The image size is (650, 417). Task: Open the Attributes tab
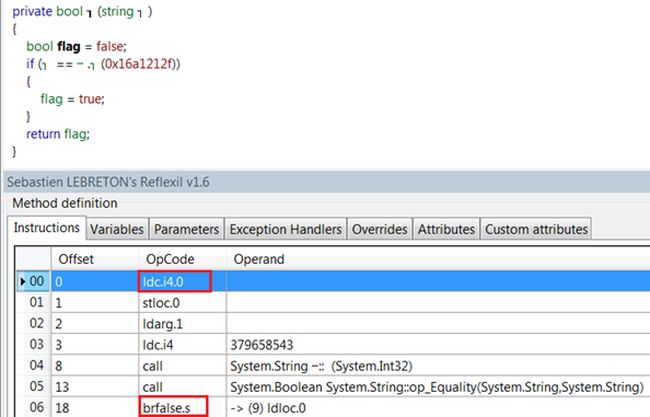[446, 229]
